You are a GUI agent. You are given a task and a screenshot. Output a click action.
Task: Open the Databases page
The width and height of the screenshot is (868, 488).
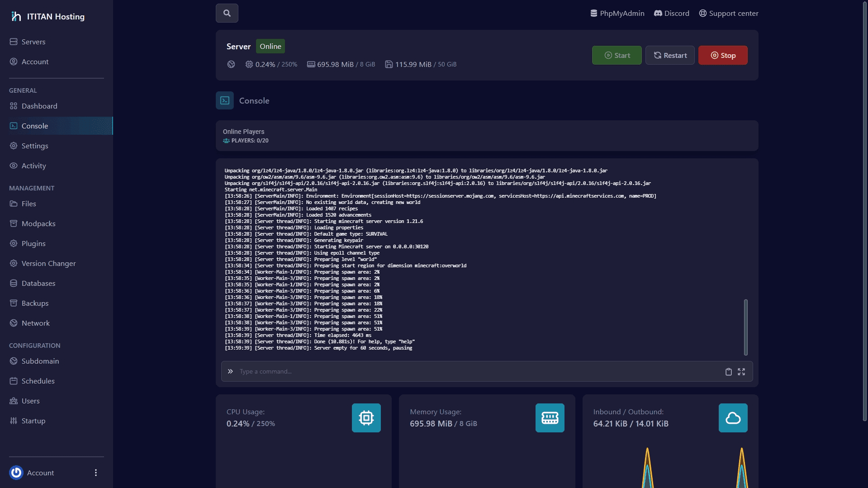tap(57, 283)
